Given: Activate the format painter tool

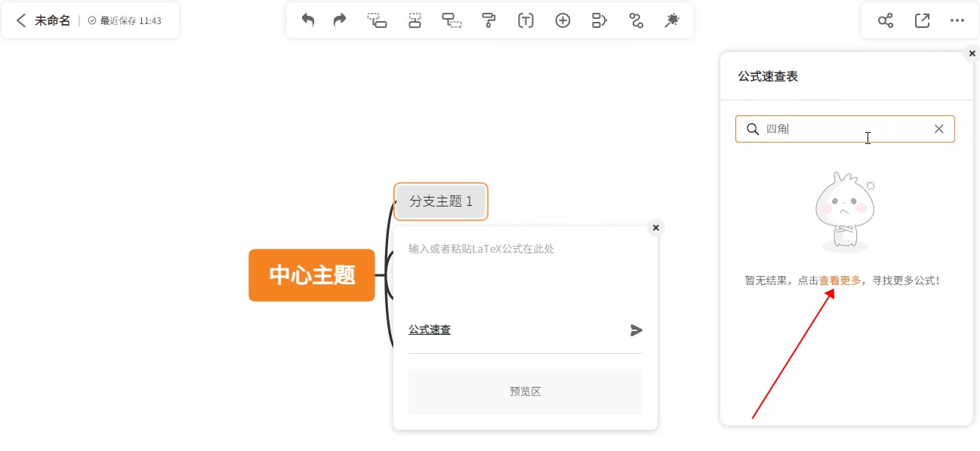Looking at the screenshot, I should coord(488,20).
